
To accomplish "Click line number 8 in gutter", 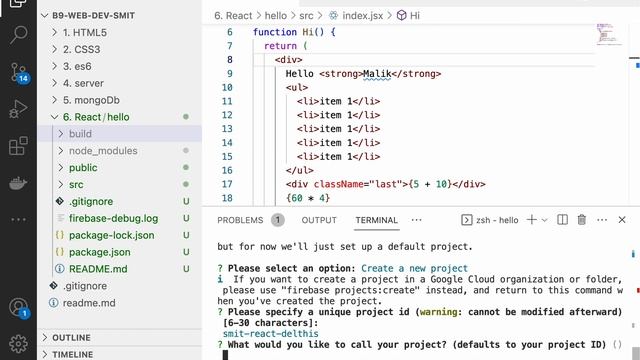I will point(229,60).
